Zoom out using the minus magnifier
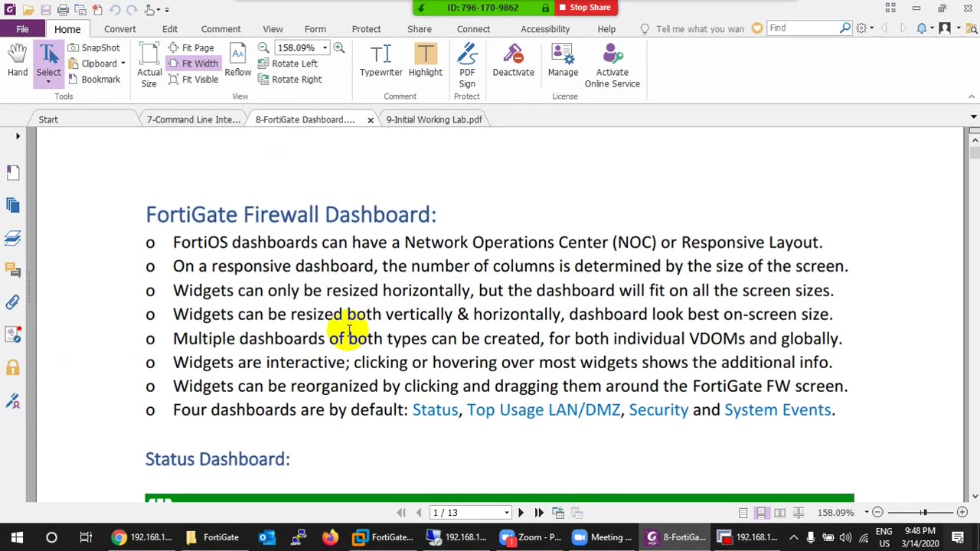Image resolution: width=980 pixels, height=551 pixels. [263, 47]
